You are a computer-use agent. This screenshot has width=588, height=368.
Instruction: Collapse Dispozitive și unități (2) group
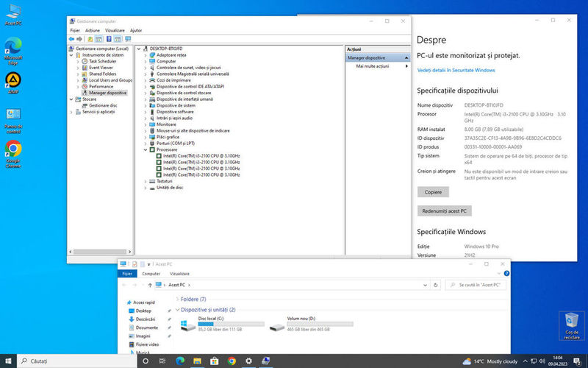pyautogui.click(x=177, y=310)
